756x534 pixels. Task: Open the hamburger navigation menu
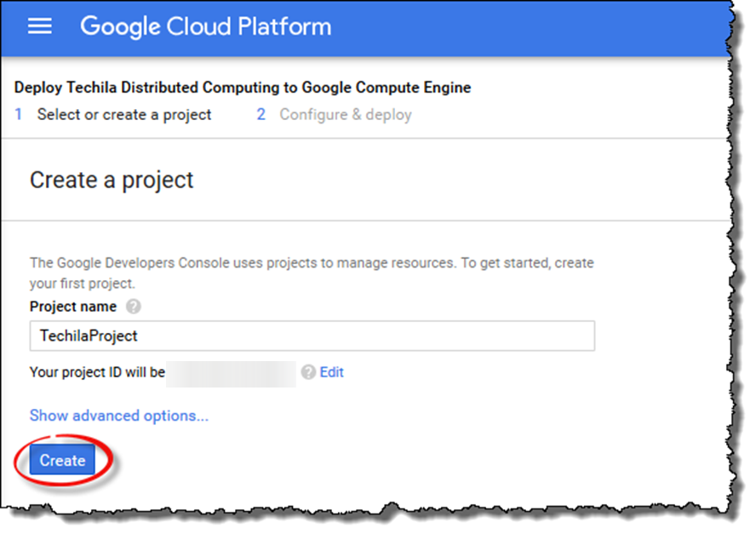(40, 26)
